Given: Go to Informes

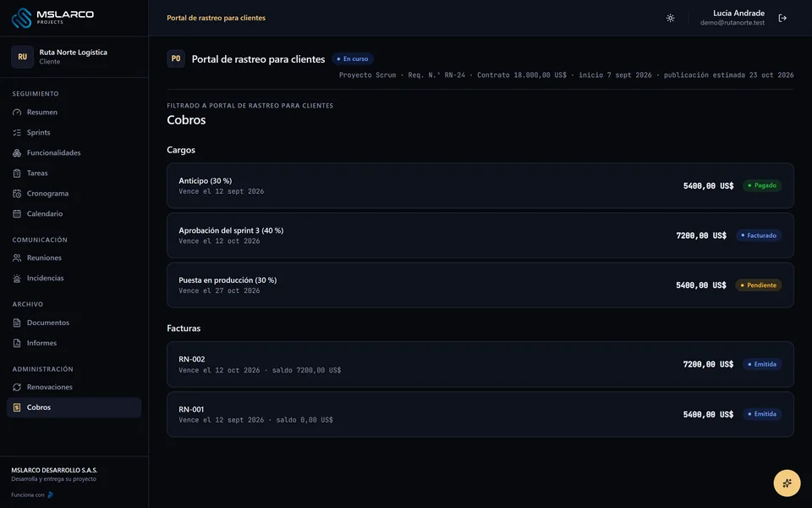Looking at the screenshot, I should coord(74,343).
